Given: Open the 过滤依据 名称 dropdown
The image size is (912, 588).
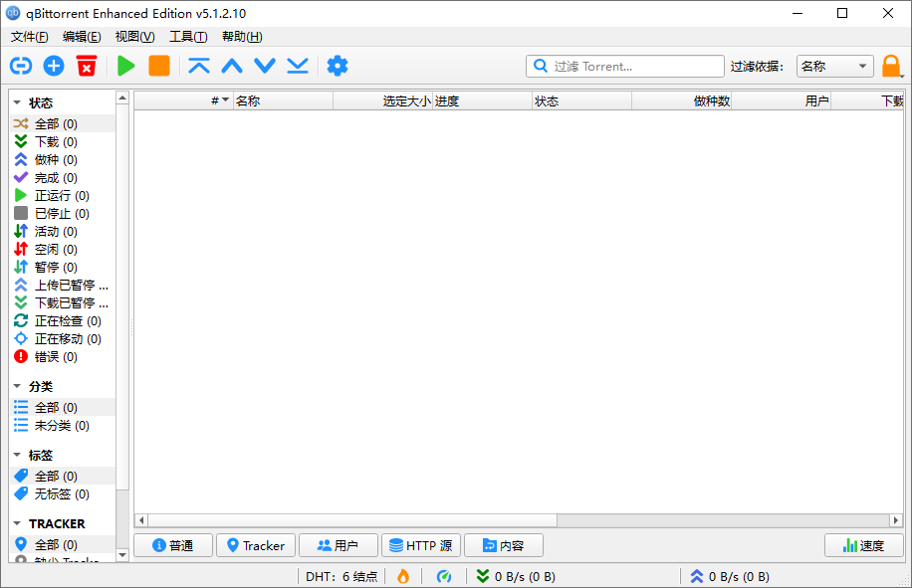Looking at the screenshot, I should (834, 65).
